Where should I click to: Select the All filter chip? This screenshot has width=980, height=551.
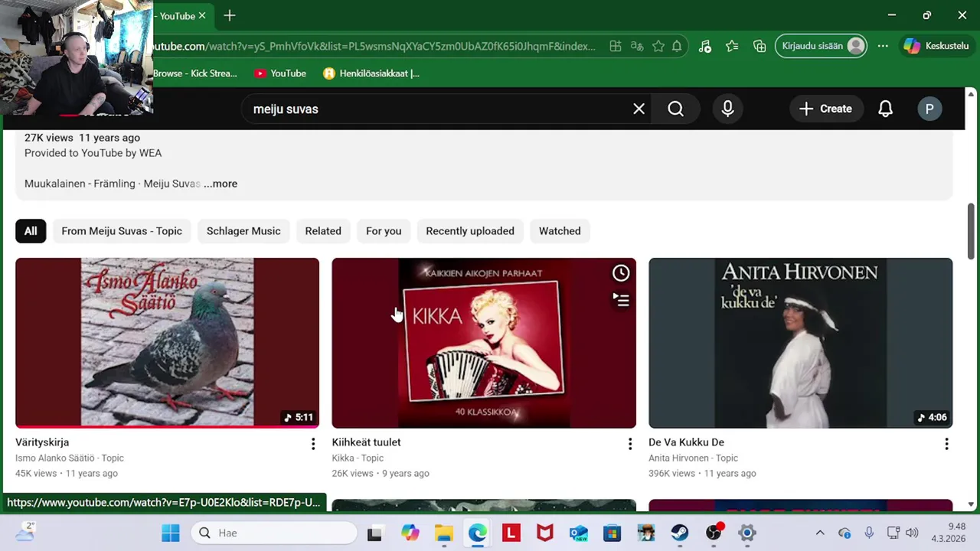pyautogui.click(x=31, y=231)
